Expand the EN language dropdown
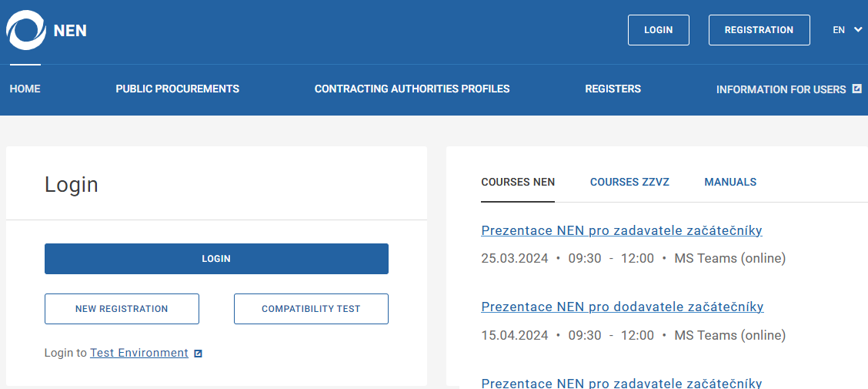The height and width of the screenshot is (389, 868). click(x=847, y=30)
